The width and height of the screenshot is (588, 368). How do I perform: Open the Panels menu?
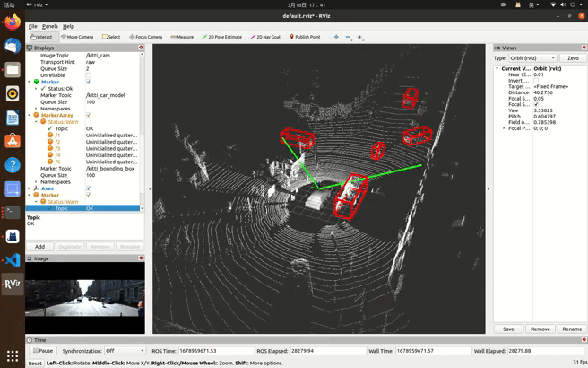point(50,26)
